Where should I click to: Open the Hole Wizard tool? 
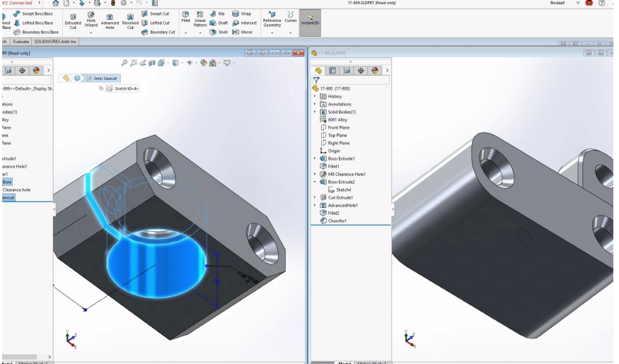pyautogui.click(x=91, y=20)
